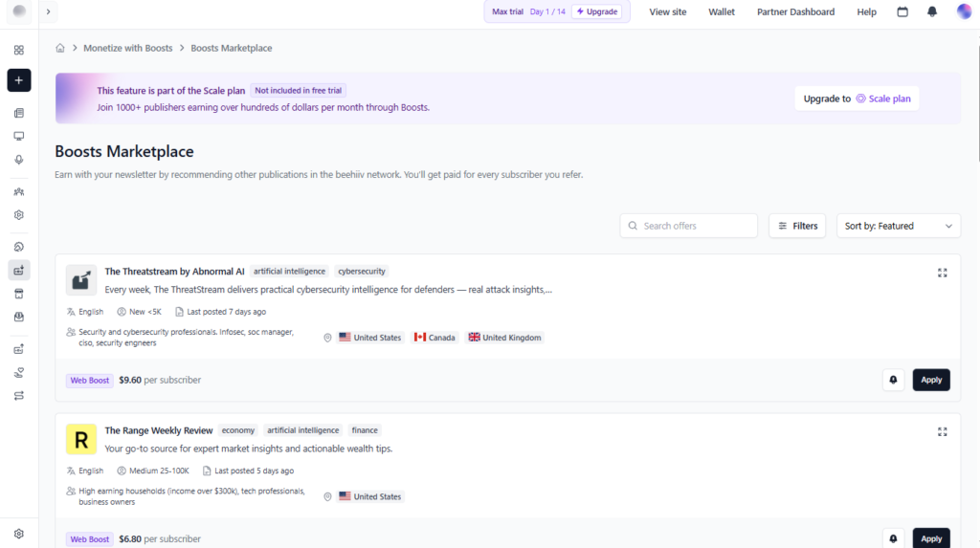
Task: Open the hexagon settings icon in sidebar
Action: click(19, 215)
